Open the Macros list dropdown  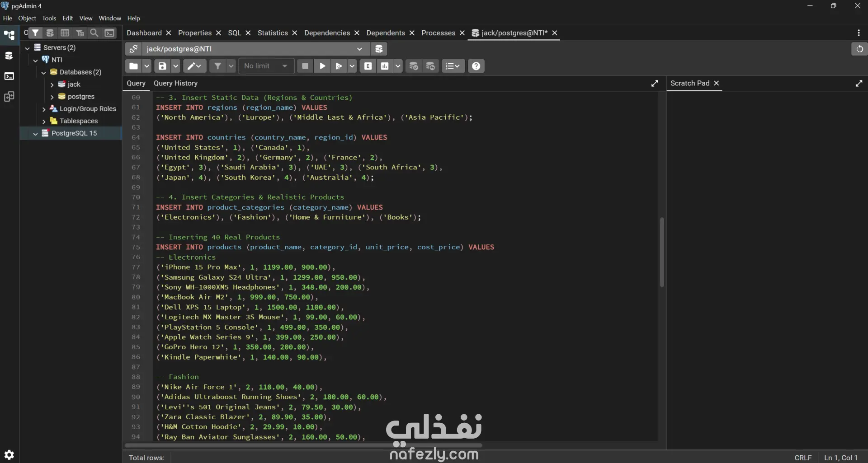453,66
